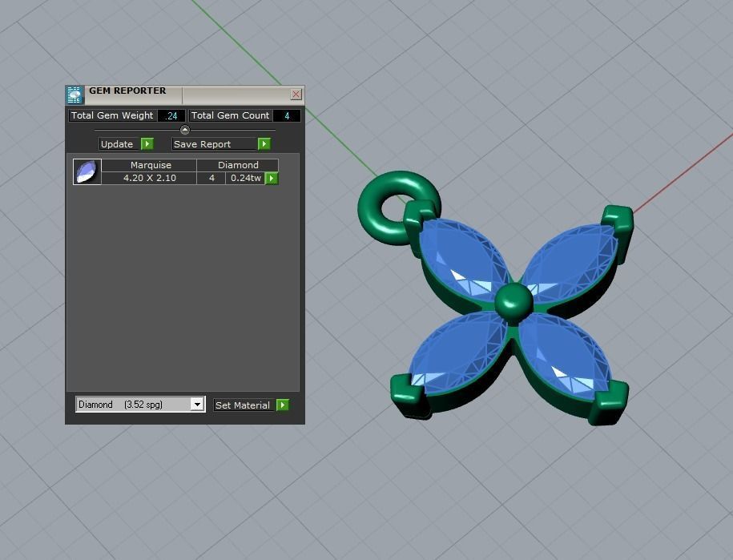The width and height of the screenshot is (733, 560).
Task: Select the bottom-right green prong
Action: 609,402
